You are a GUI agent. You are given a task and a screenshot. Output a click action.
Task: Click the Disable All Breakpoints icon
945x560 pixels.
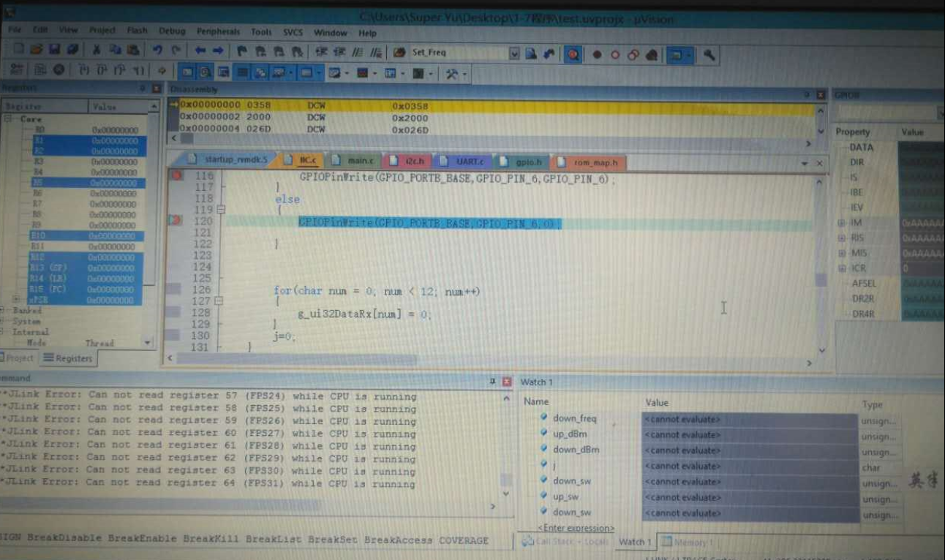tap(633, 55)
